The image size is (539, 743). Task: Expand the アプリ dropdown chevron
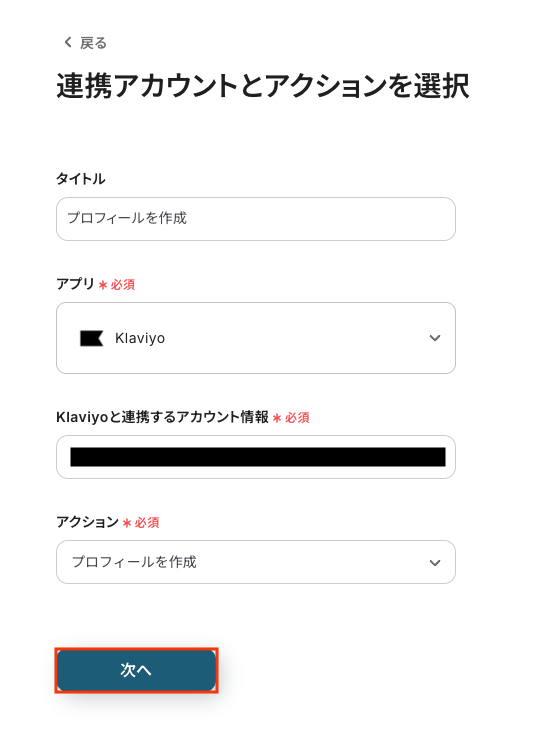pos(435,338)
